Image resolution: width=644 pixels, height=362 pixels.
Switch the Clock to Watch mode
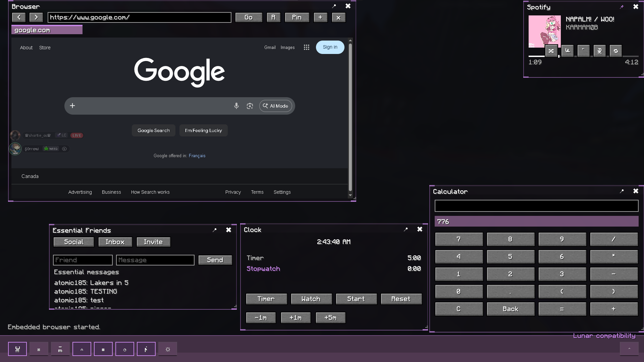tap(311, 299)
